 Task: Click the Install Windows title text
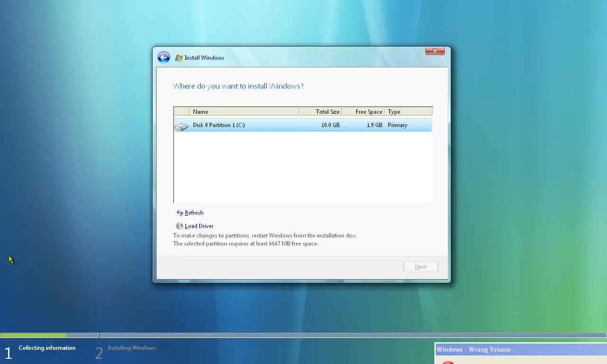tap(204, 58)
